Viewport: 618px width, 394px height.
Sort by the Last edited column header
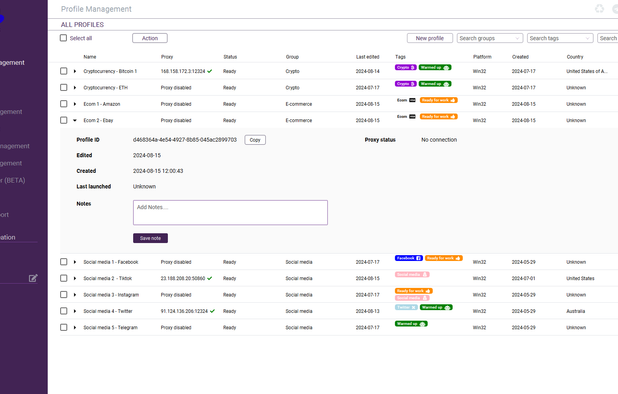point(368,57)
